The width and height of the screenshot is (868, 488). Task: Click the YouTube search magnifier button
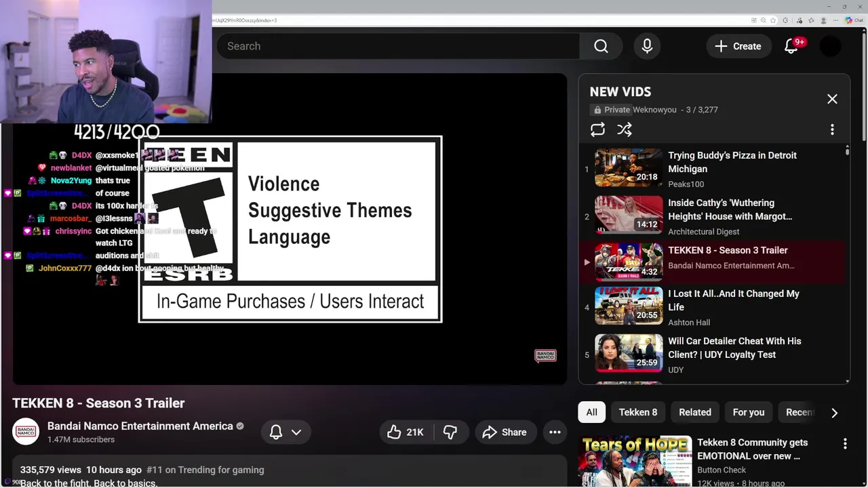coord(601,46)
